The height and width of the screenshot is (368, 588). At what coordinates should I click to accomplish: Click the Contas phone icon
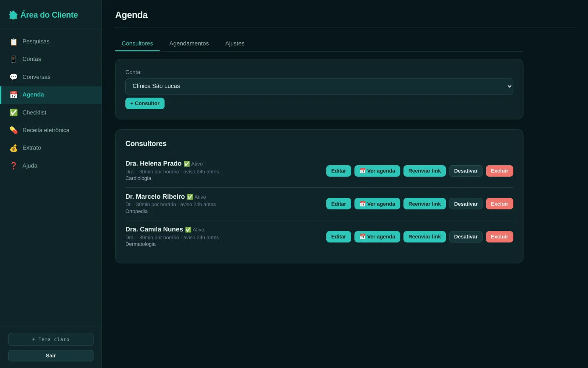(x=14, y=59)
